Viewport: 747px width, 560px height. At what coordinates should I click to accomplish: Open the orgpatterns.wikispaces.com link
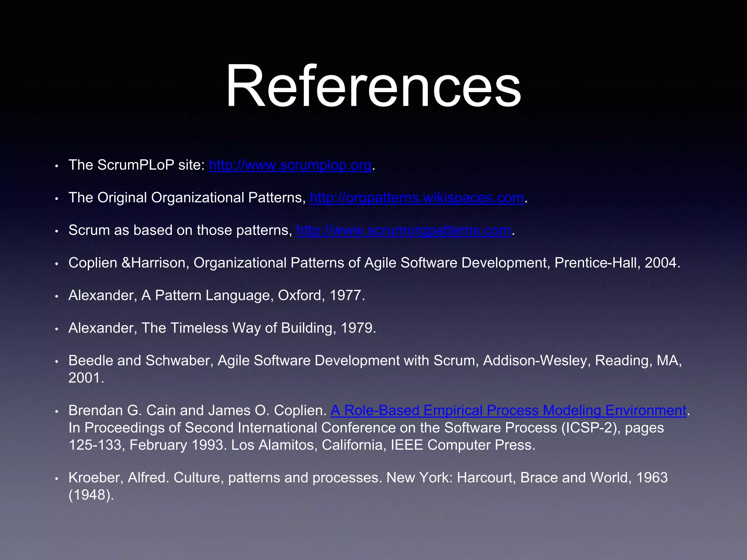tap(417, 198)
